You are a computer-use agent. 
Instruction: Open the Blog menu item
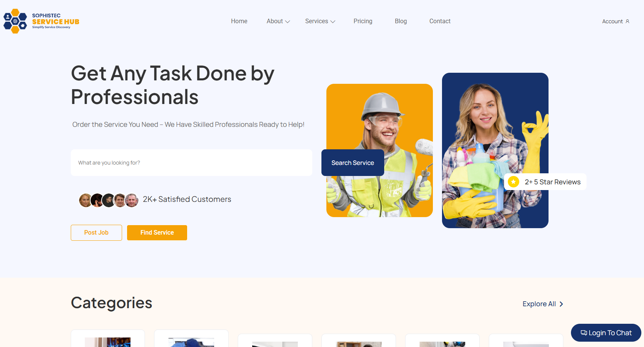point(401,21)
